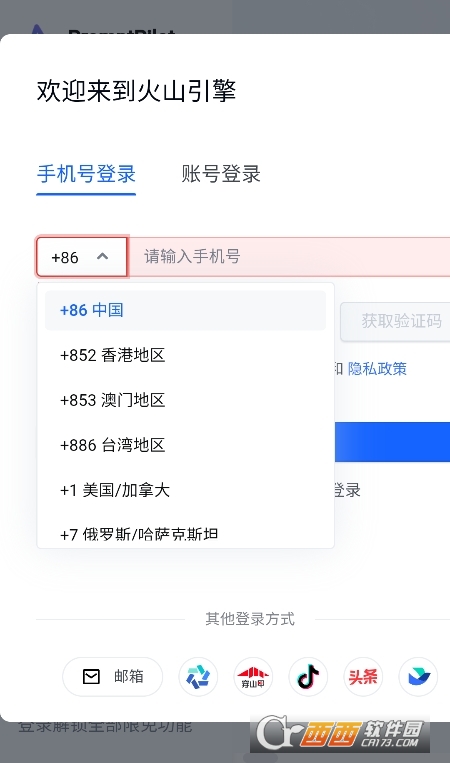450x763 pixels.
Task: Select +7 俄罗斯/哈萨克斯坦 option
Action: pyautogui.click(x=185, y=533)
